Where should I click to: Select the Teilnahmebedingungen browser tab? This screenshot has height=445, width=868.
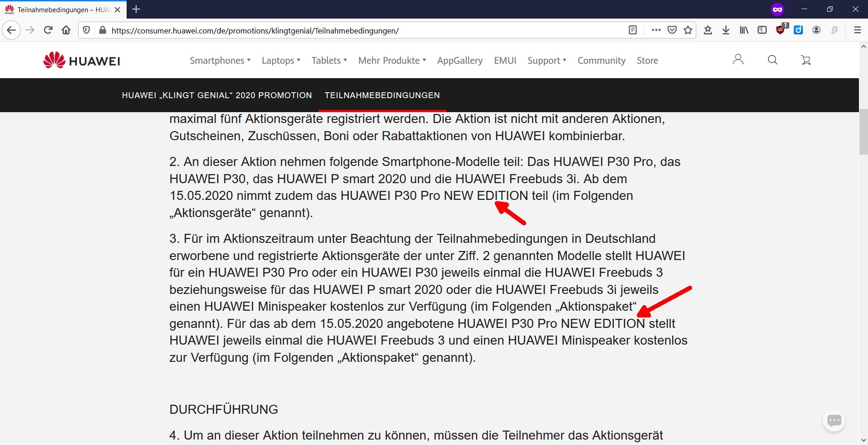point(63,9)
